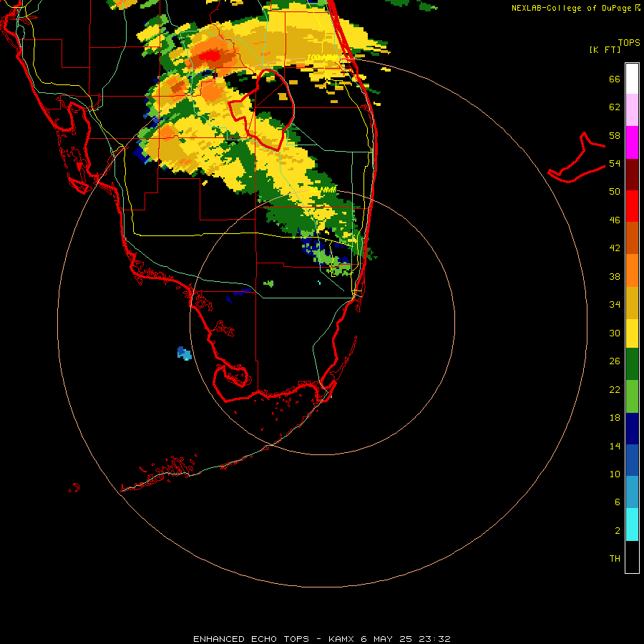The image size is (644, 644).
Task: Click the 54 scale label
Action: point(615,163)
